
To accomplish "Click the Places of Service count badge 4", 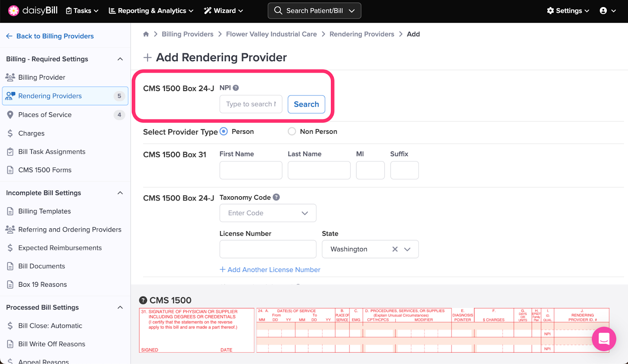I will (x=119, y=115).
